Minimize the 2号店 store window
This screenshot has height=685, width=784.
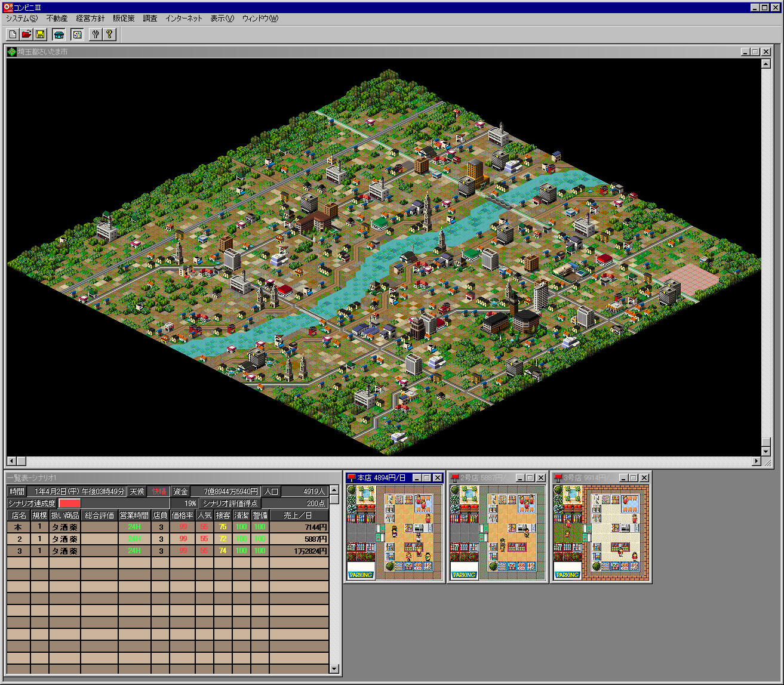click(520, 478)
